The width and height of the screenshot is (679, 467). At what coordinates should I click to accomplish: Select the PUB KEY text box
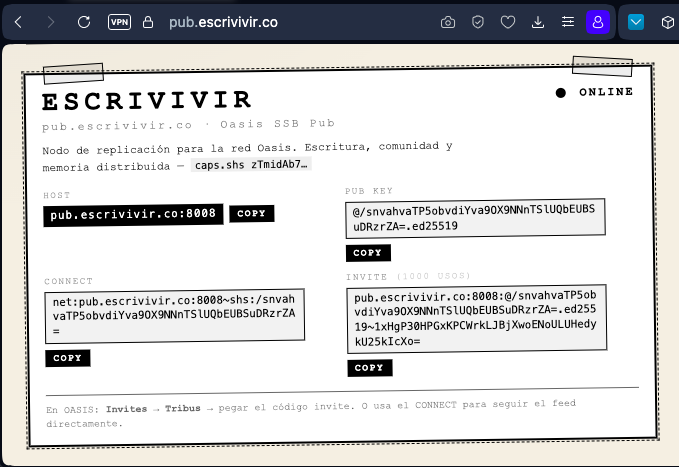[475, 218]
